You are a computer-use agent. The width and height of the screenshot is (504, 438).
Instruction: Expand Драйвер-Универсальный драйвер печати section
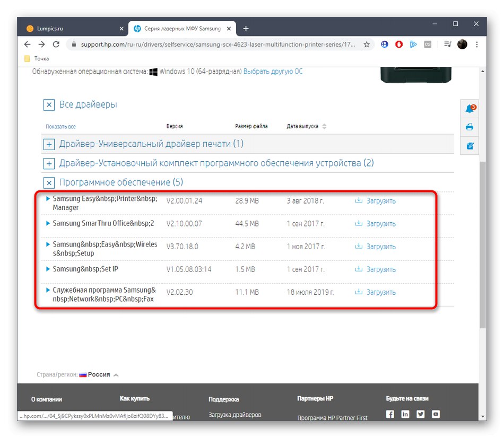(49, 144)
